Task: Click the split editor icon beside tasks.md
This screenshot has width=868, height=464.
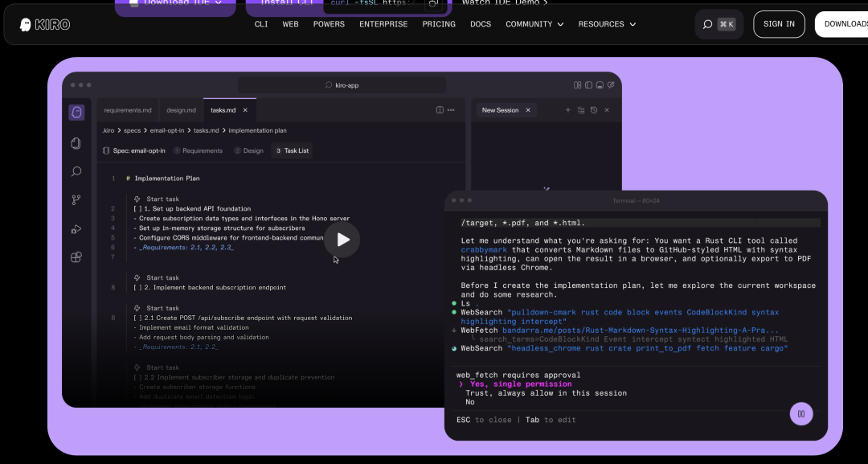Action: point(440,110)
